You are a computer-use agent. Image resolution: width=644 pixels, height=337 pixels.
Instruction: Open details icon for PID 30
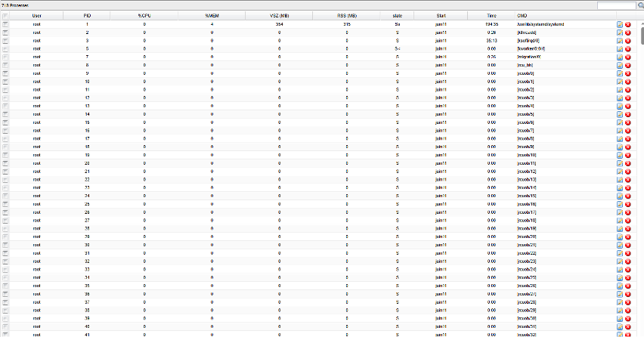[620, 245]
